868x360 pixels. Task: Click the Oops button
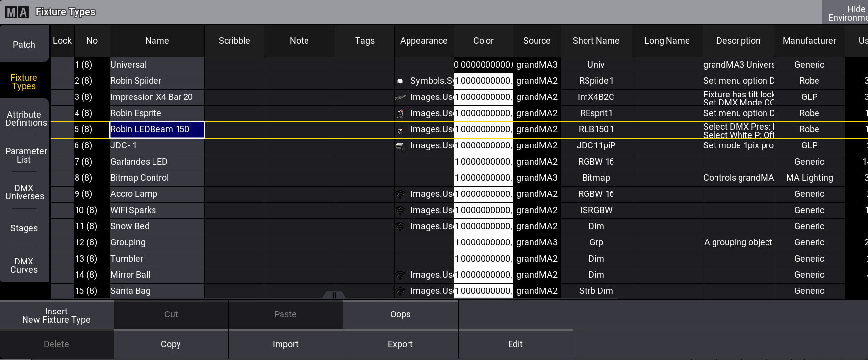400,314
